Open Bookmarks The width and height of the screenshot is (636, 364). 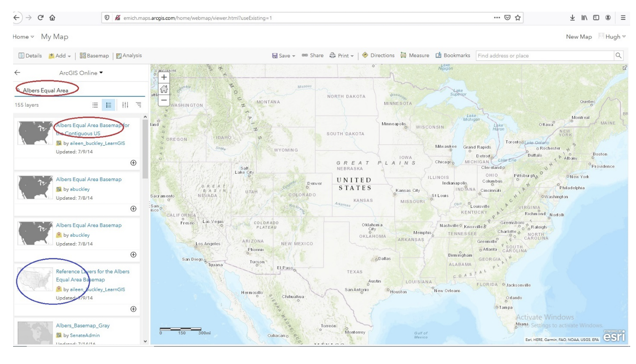click(453, 55)
